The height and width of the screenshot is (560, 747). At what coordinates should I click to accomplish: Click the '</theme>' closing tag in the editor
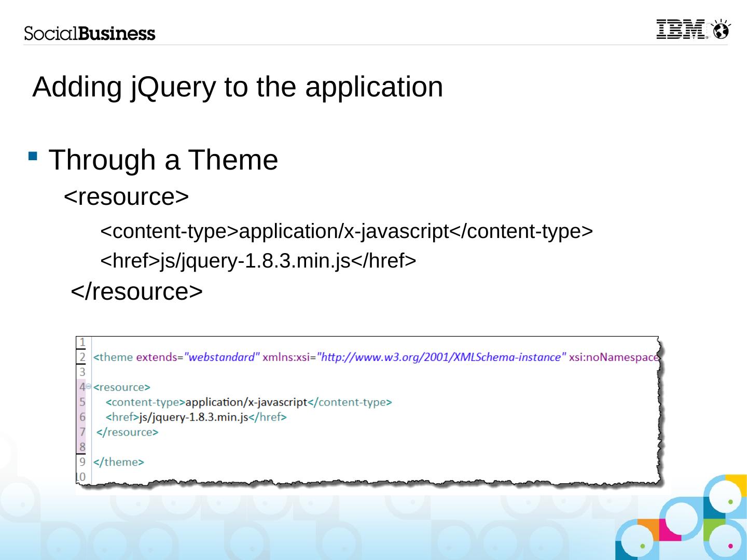pyautogui.click(x=119, y=462)
